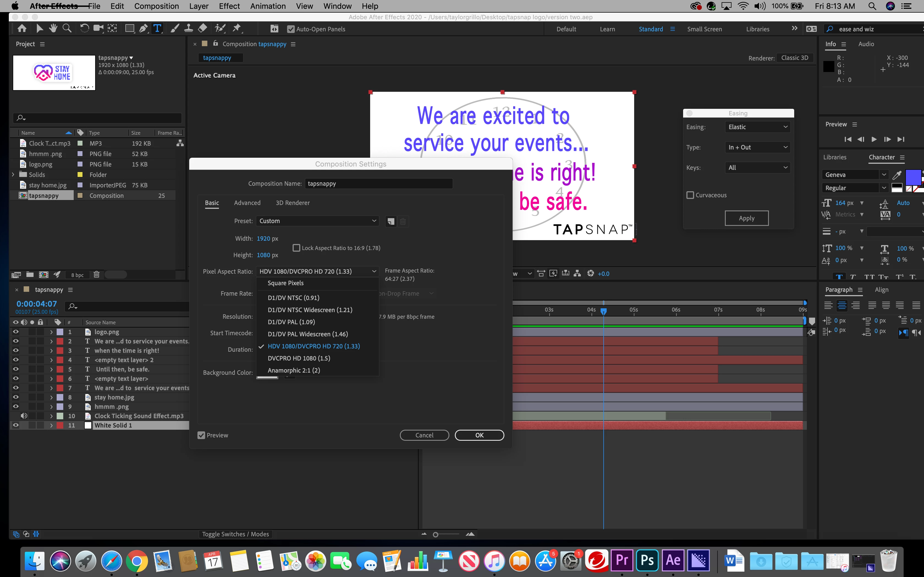
Task: Click the Home icon in toolbar
Action: [x=22, y=28]
